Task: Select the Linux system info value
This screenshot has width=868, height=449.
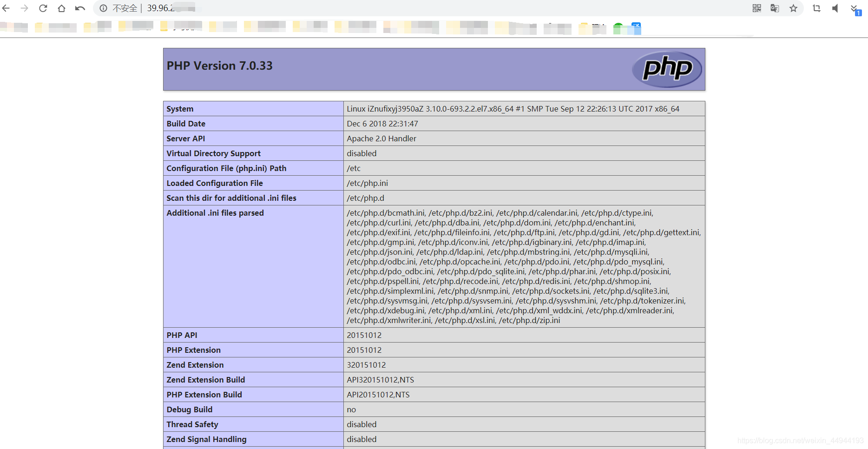Action: click(513, 109)
